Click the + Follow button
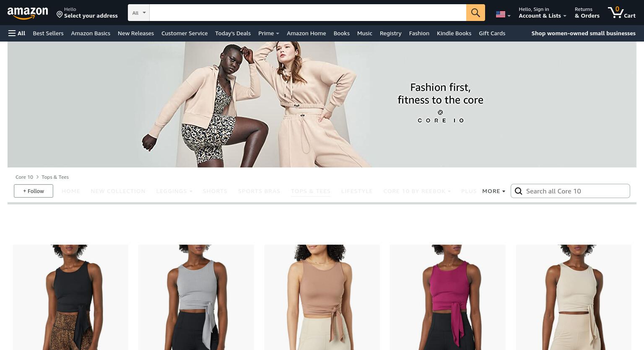The image size is (644, 350). point(34,191)
